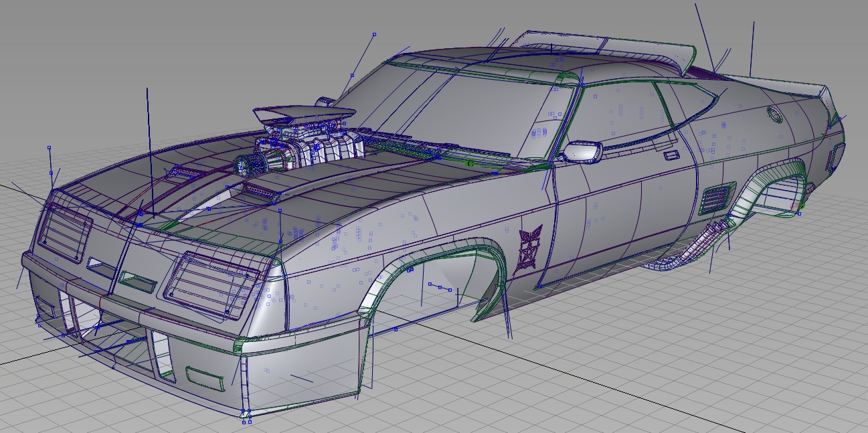
Task: Select the turn signal opening in front bumper
Action: [x=206, y=378]
